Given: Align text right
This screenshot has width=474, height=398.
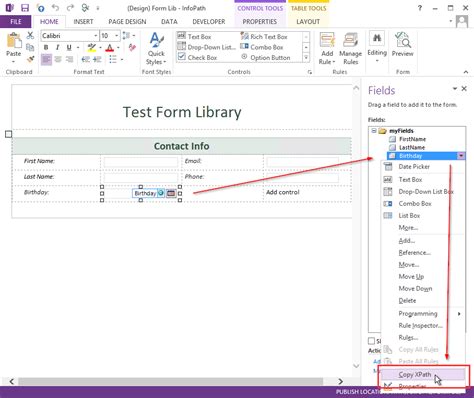Looking at the screenshot, I should point(69,60).
